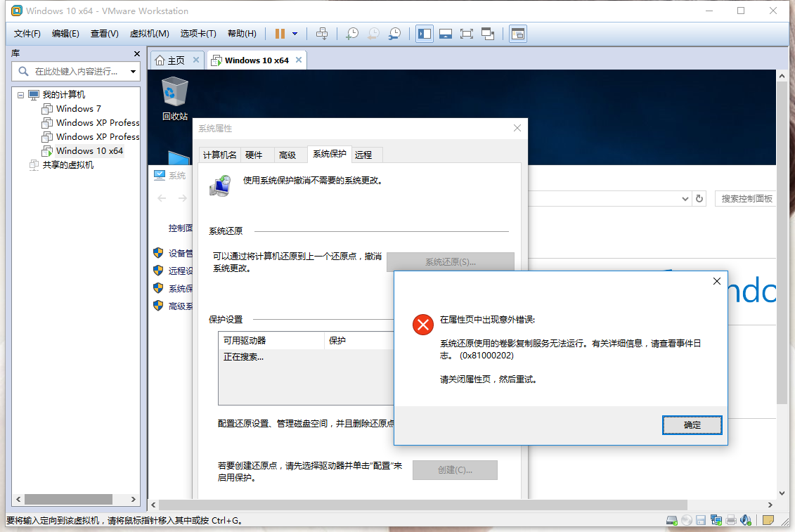Select Windows 10 x64 in the library tree
Image resolution: width=795 pixels, height=532 pixels.
coord(89,151)
